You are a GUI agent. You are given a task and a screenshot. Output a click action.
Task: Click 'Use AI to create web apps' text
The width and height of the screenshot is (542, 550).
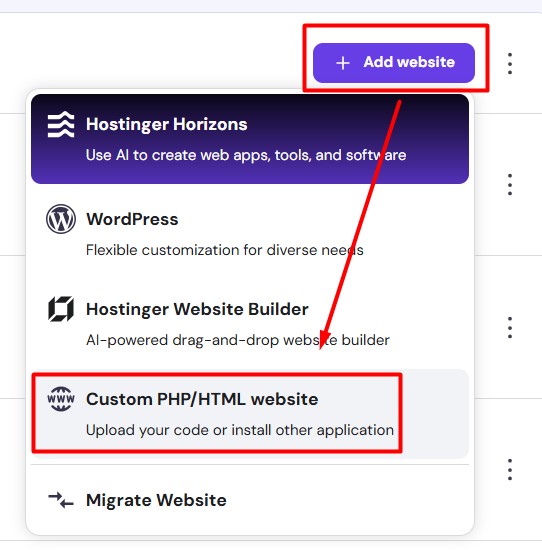tap(178, 155)
